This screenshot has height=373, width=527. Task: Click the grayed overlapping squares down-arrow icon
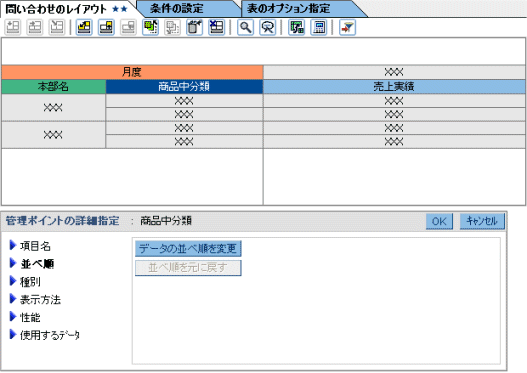tap(172, 27)
